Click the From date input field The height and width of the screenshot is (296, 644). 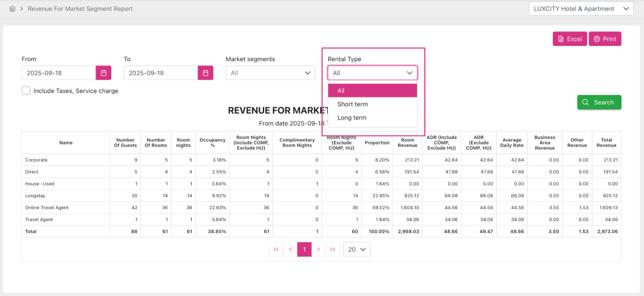point(58,73)
